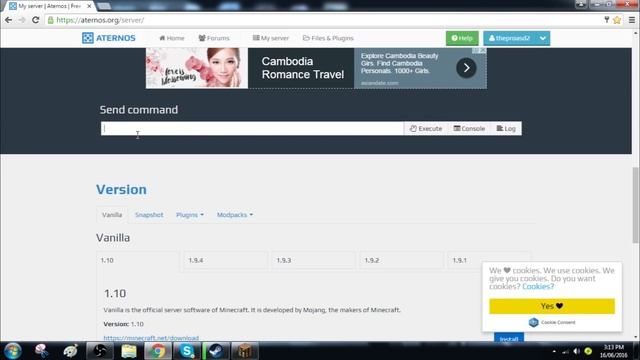Open the minecraft.net/download link
This screenshot has height=360, width=640.
tap(151, 338)
